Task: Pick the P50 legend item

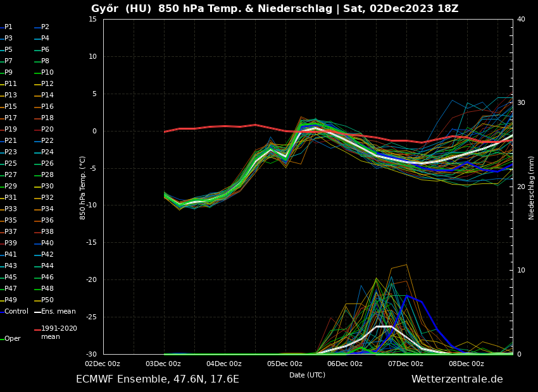Action: coord(47,300)
